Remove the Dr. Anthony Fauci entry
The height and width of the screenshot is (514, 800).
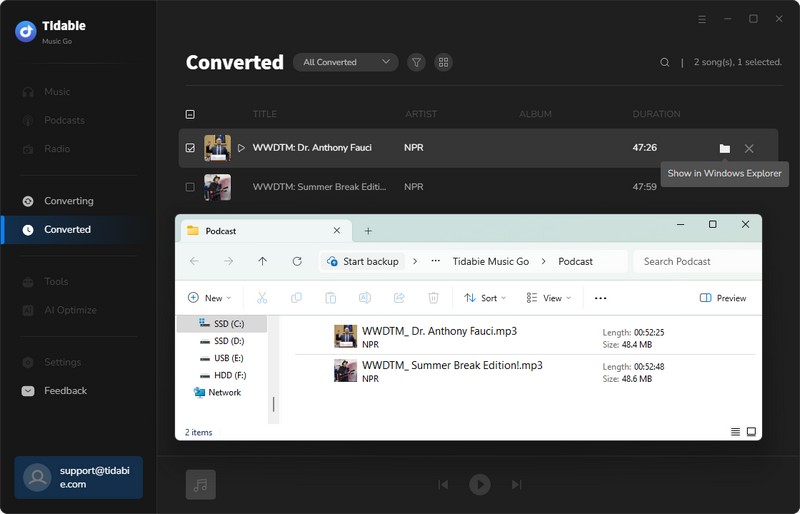(749, 148)
